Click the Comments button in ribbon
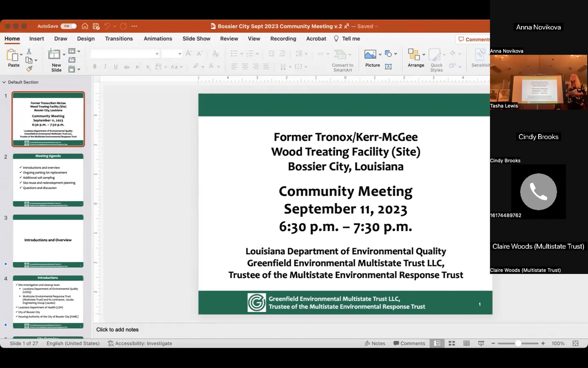The width and height of the screenshot is (588, 368). pyautogui.click(x=473, y=39)
